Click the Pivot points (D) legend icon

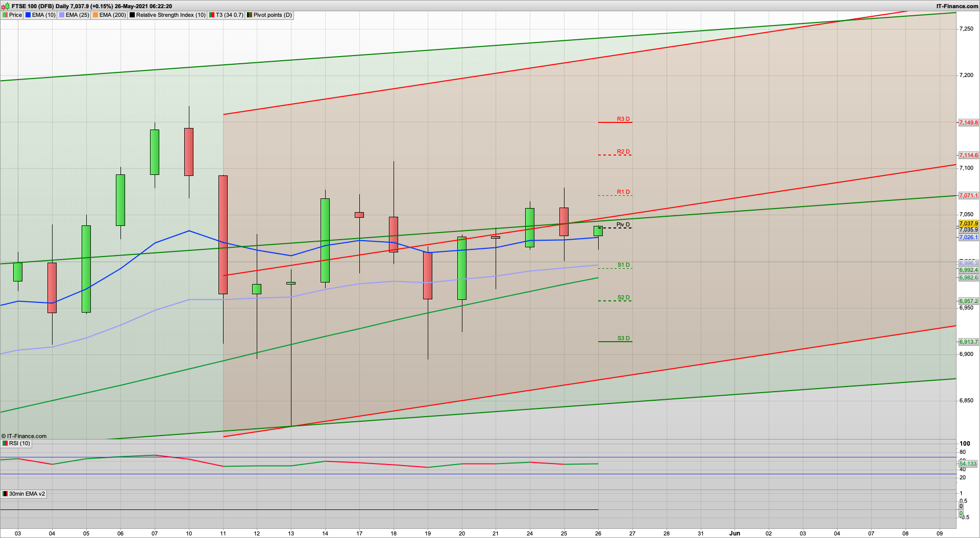click(x=249, y=15)
